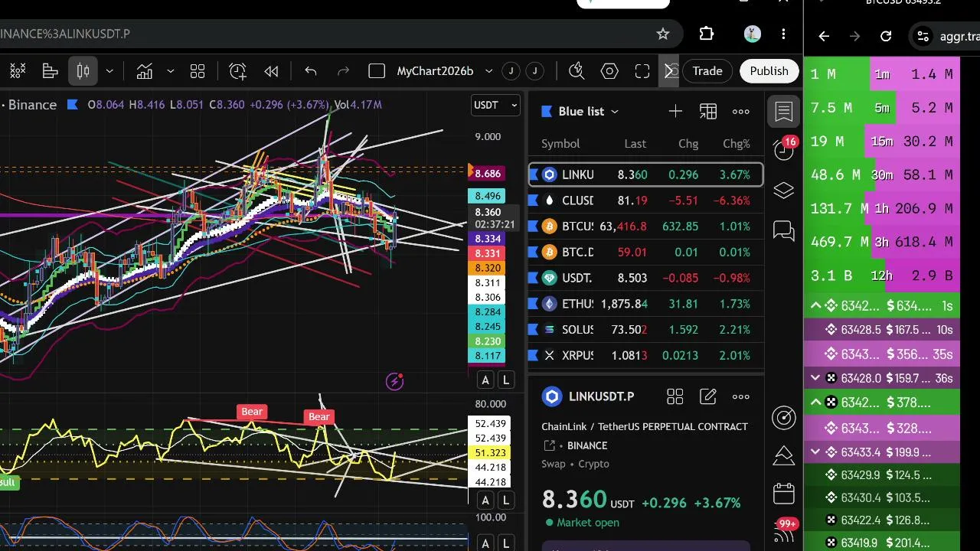Toggle log scale L on the main price pane

pyautogui.click(x=506, y=380)
